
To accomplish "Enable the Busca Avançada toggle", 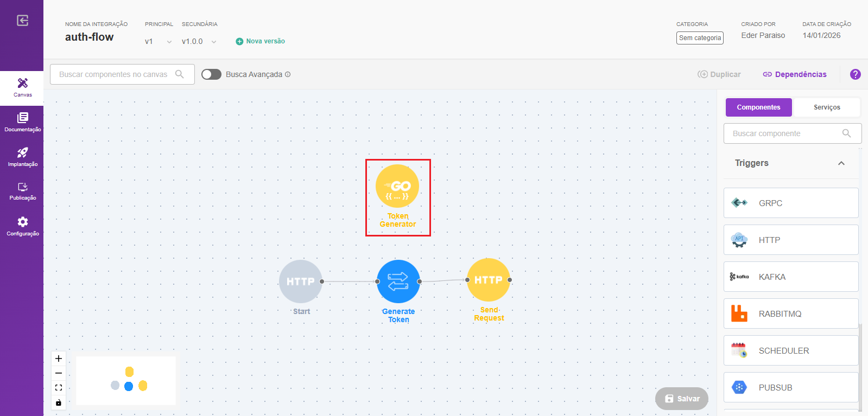I will (211, 74).
